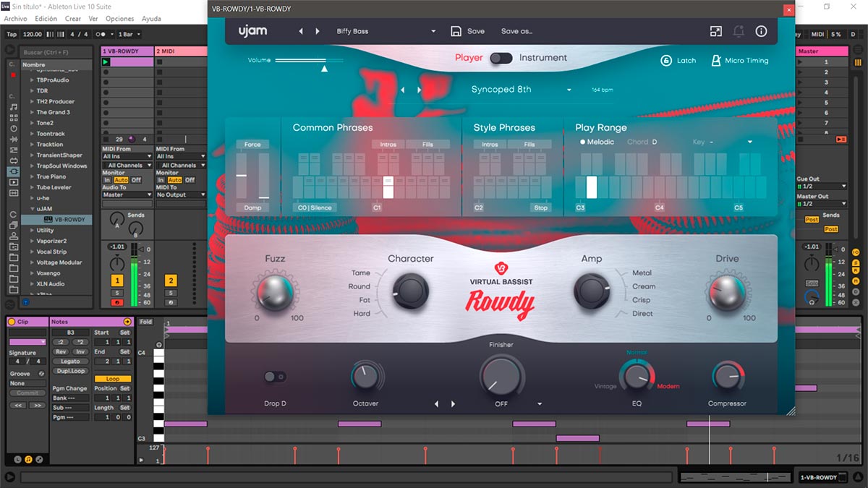This screenshot has width=868, height=488.
Task: Open the Audio To Master dropdown
Action: [127, 194]
